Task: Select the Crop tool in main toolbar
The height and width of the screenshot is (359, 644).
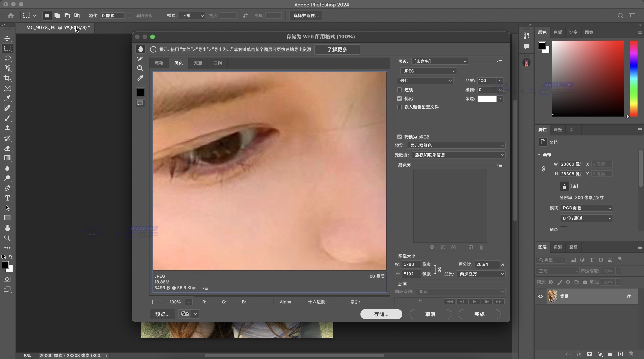Action: point(7,78)
